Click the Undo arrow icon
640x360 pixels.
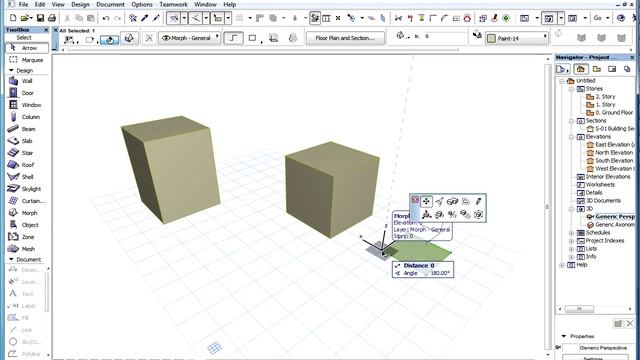pos(106,18)
